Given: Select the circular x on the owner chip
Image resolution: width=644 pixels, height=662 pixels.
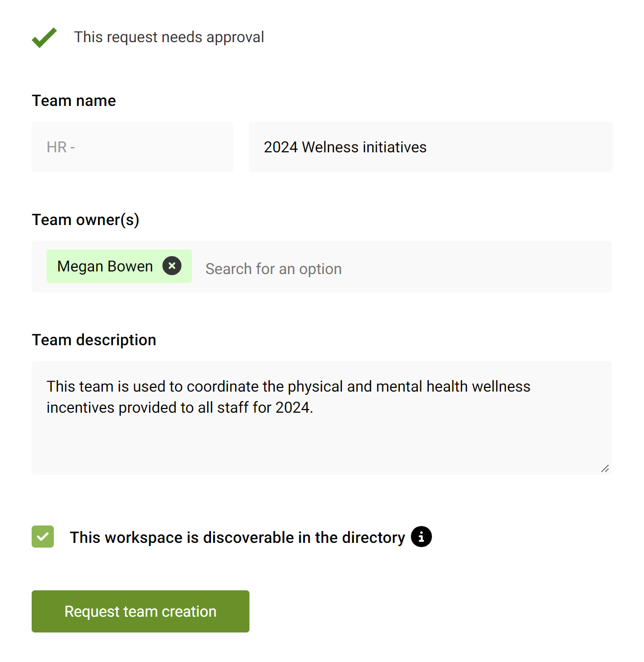Looking at the screenshot, I should [171, 266].
